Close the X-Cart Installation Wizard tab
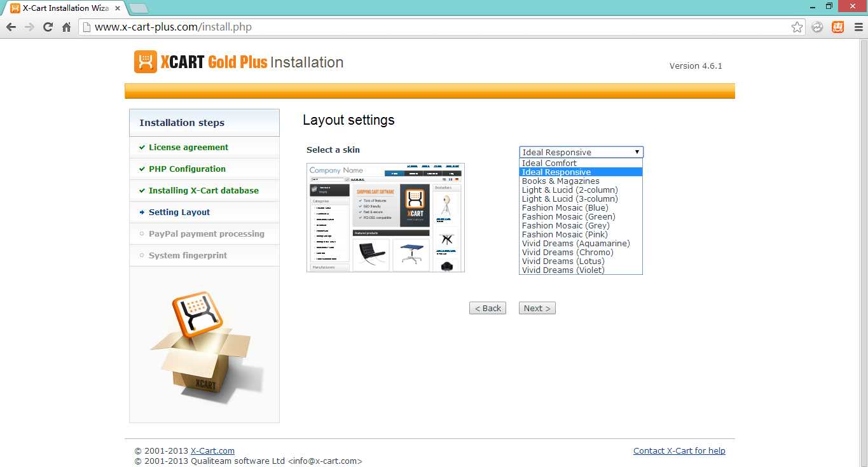 (x=117, y=8)
